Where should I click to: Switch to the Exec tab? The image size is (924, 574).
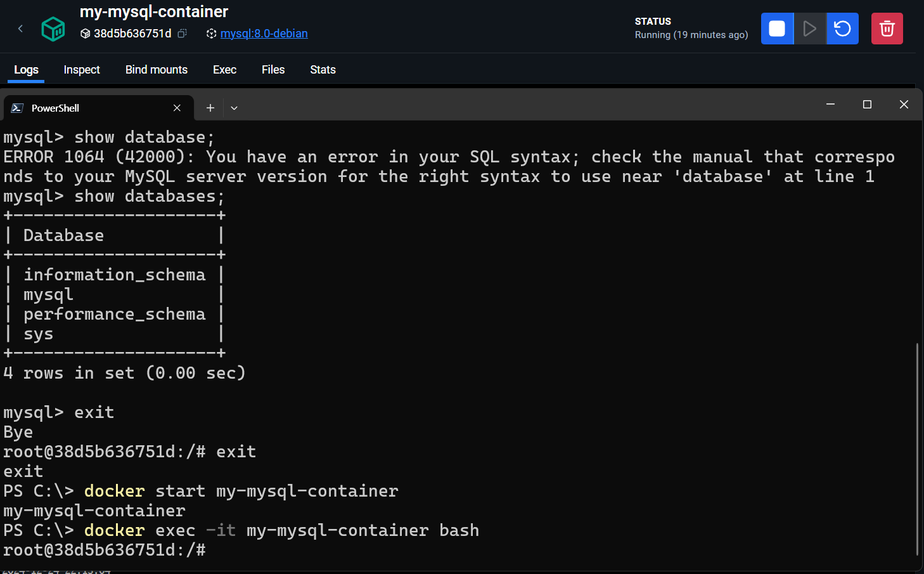click(x=224, y=70)
